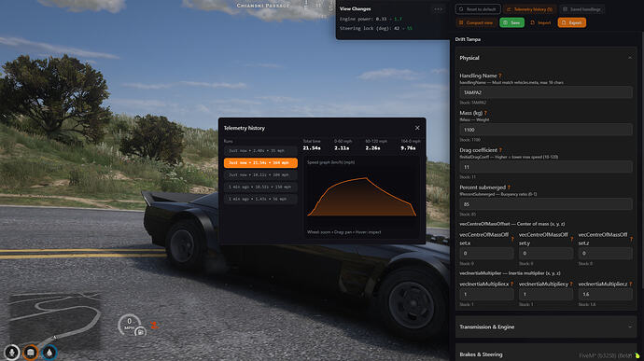644x361 pixels.
Task: Select the highlighted 21.54s run entry
Action: [x=260, y=162]
